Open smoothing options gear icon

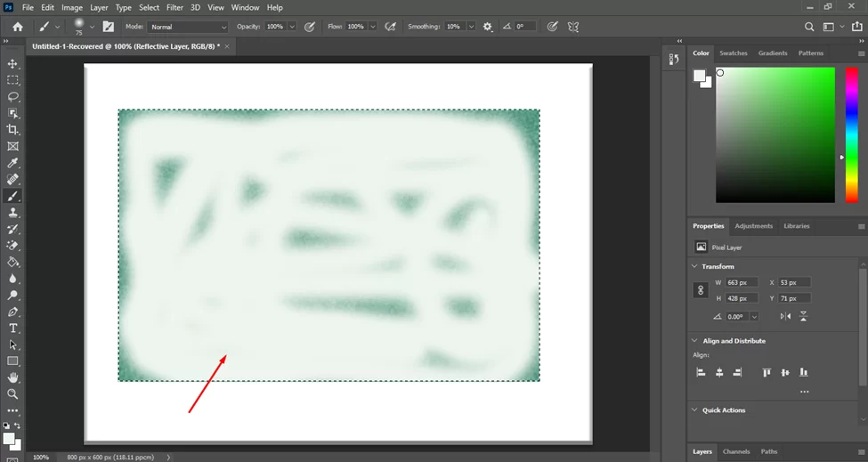pyautogui.click(x=487, y=27)
